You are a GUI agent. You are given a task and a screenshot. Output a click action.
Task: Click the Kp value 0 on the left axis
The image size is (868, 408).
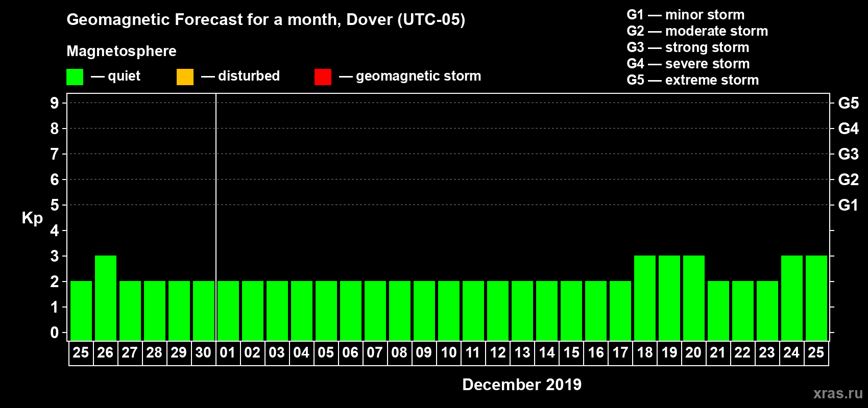tap(55, 333)
